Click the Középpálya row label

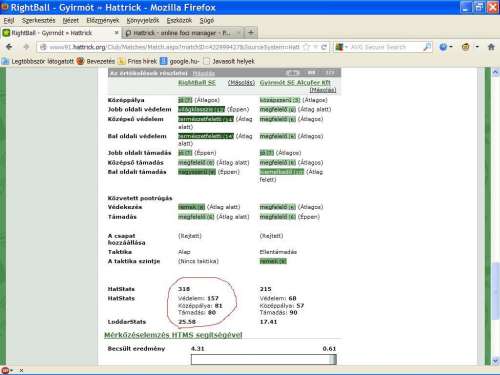[126, 100]
